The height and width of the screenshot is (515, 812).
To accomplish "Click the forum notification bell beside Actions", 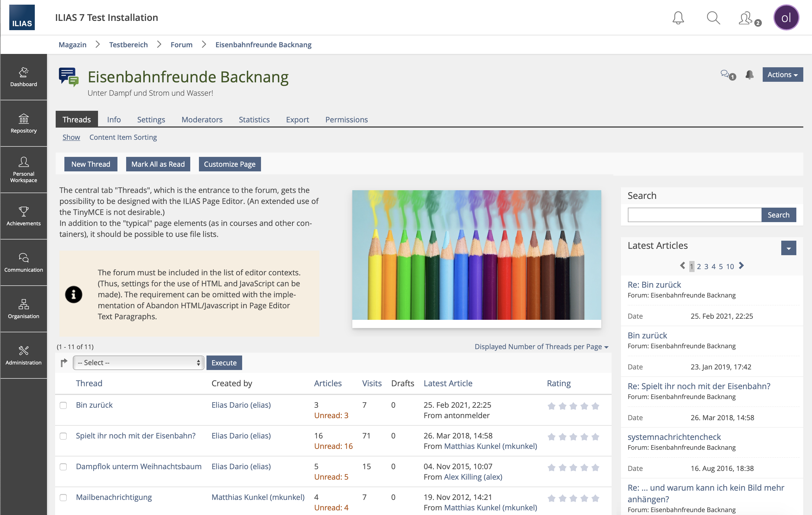I will click(749, 75).
